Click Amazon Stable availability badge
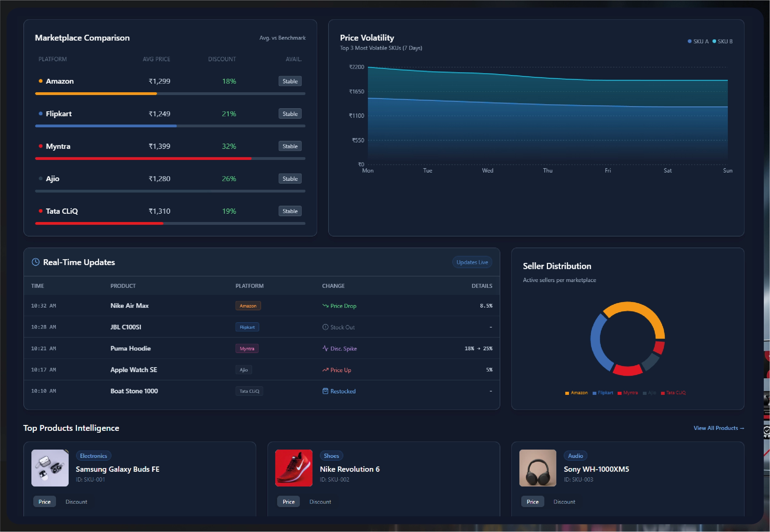 pos(290,81)
